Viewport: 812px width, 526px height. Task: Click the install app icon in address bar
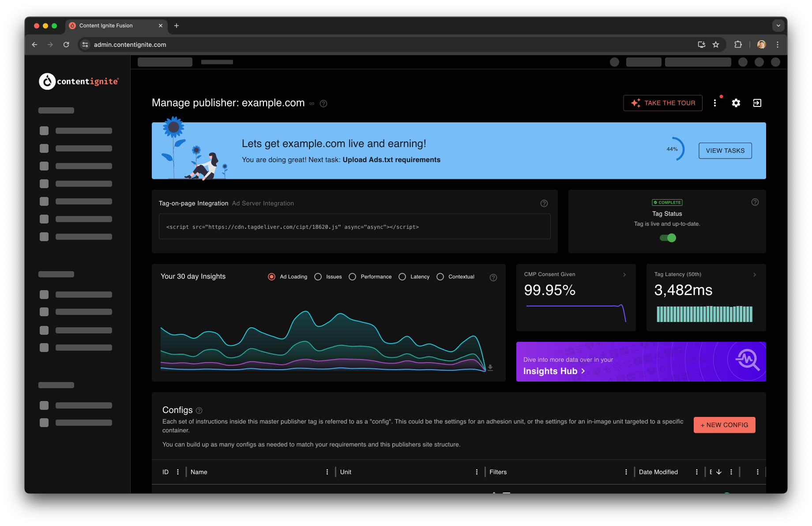pos(701,45)
